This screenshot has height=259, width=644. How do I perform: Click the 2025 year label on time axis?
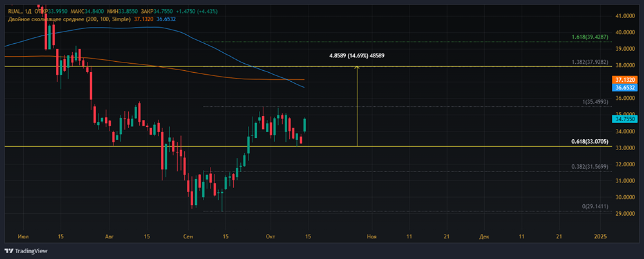(x=600, y=237)
